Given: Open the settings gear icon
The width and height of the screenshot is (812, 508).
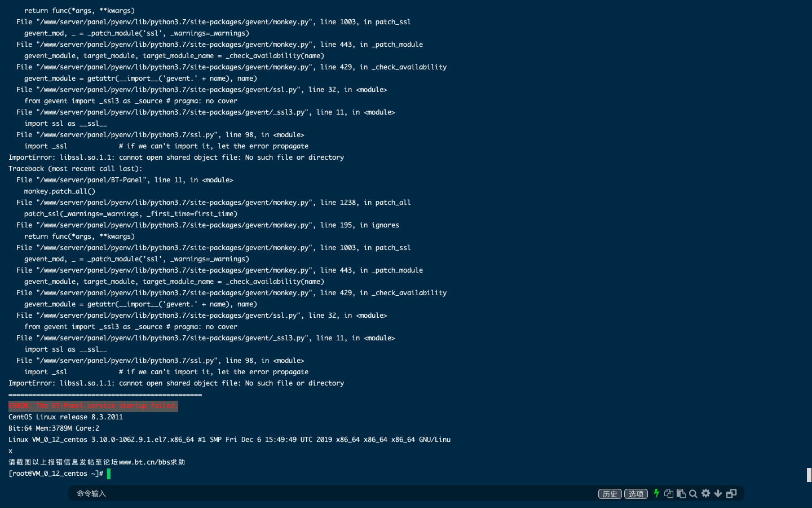Looking at the screenshot, I should [705, 493].
